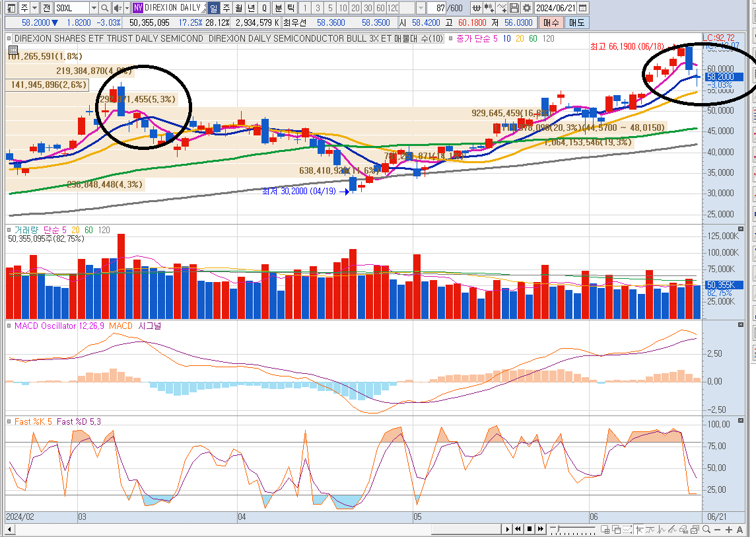Open chart settings gear icon
756x537 pixels.
pyautogui.click(x=526, y=8)
